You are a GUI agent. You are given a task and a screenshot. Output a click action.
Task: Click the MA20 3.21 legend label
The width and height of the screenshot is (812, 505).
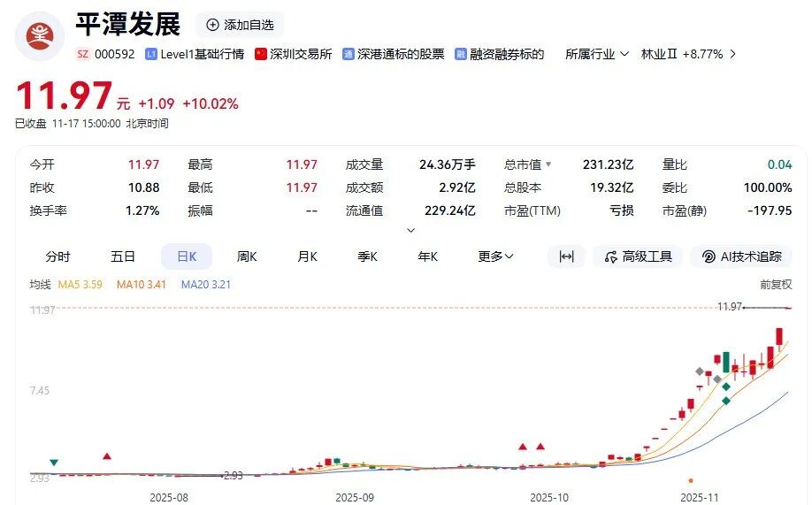[205, 285]
